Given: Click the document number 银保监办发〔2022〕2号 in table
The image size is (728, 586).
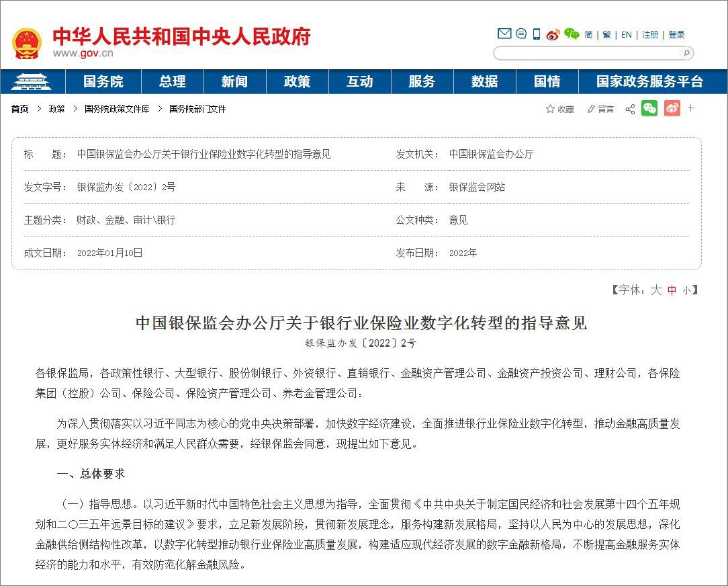Looking at the screenshot, I should point(126,187).
